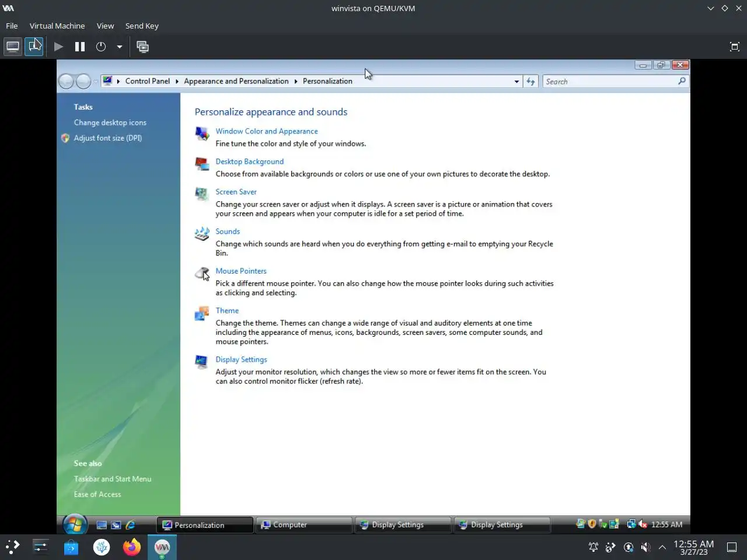747x560 pixels.
Task: Expand the arrow after Appearance and Personalization
Action: [x=296, y=81]
